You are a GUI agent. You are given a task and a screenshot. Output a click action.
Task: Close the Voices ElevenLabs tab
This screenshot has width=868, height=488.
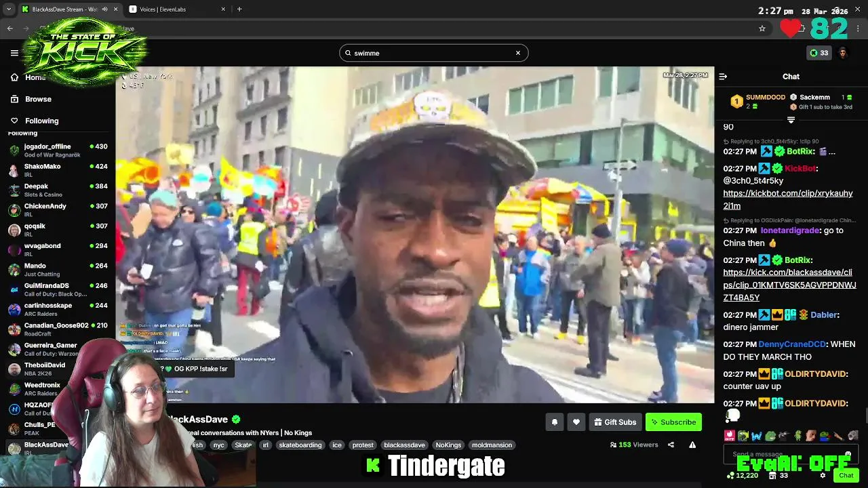point(223,9)
